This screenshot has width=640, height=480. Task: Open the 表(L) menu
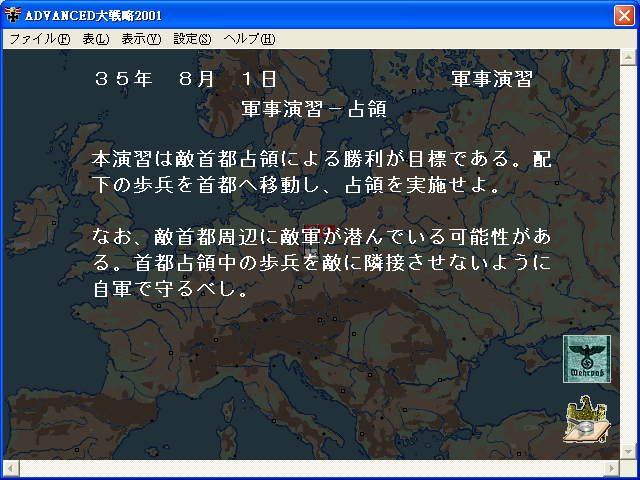96,39
